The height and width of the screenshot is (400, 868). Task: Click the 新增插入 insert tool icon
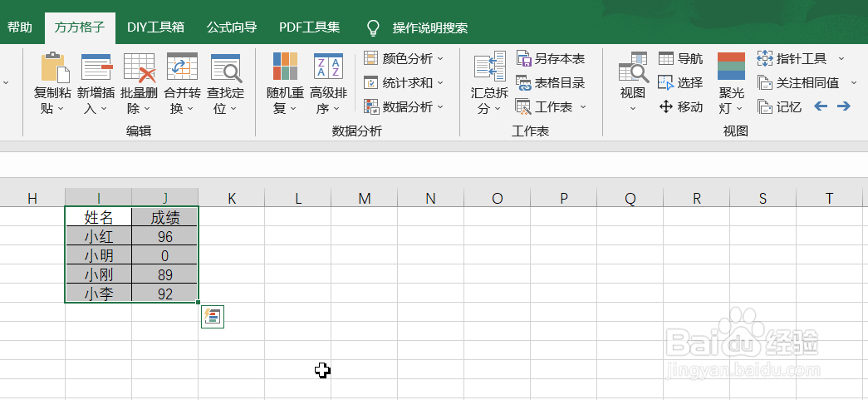(96, 67)
